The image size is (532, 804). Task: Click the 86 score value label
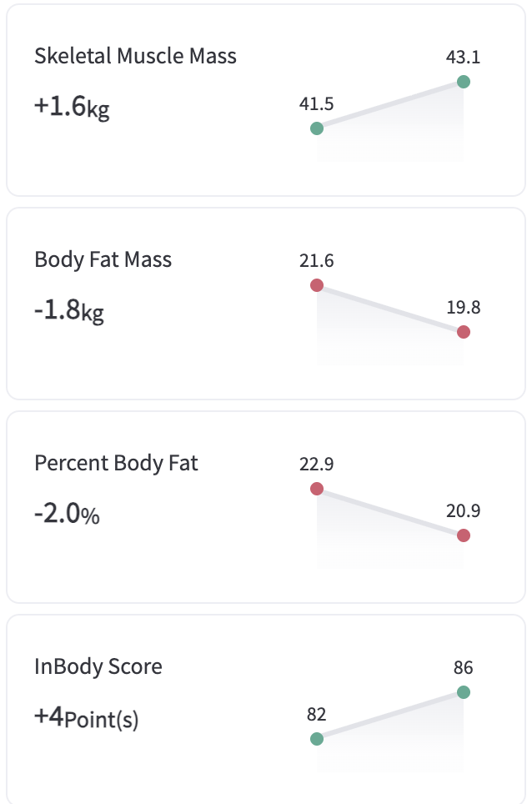464,668
